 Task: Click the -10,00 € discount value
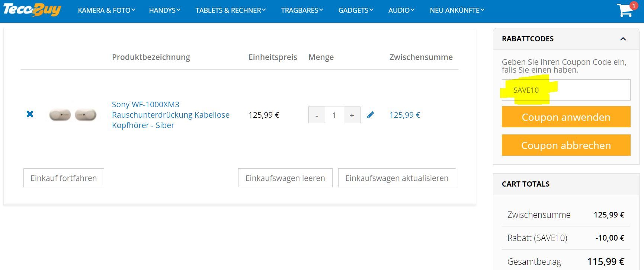[610, 238]
